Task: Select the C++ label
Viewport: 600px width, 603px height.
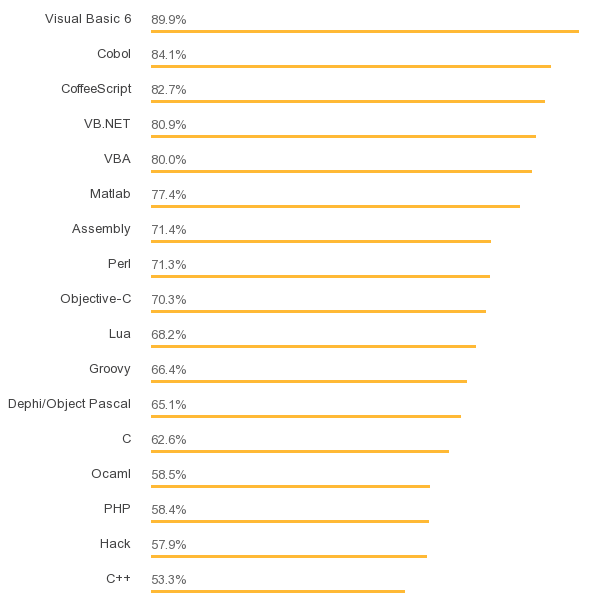Action: (x=118, y=579)
